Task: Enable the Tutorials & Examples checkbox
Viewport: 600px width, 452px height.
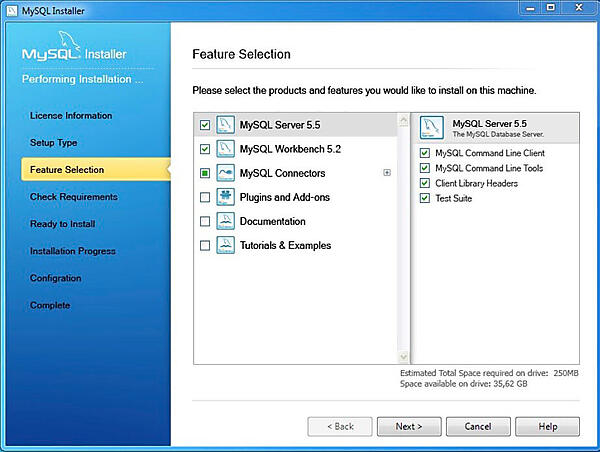Action: point(205,245)
